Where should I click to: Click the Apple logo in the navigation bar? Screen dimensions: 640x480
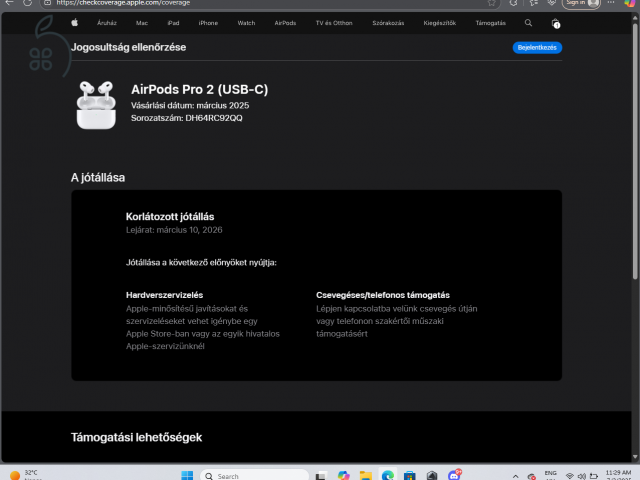[74, 23]
